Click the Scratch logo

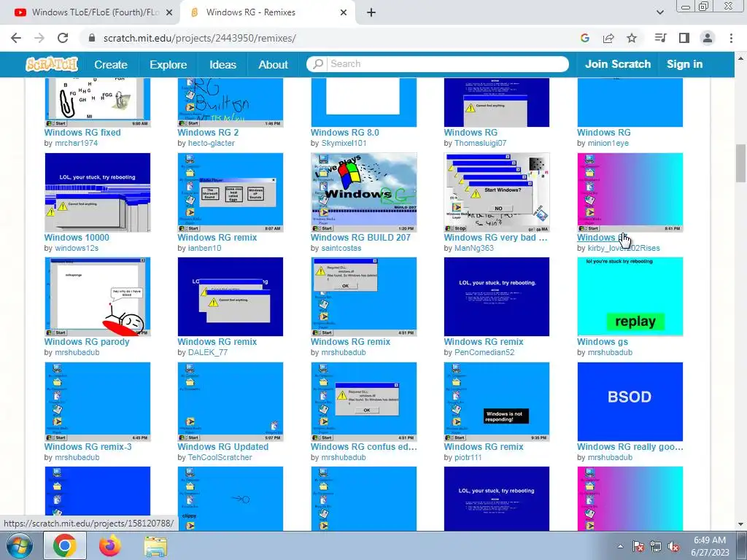(52, 64)
